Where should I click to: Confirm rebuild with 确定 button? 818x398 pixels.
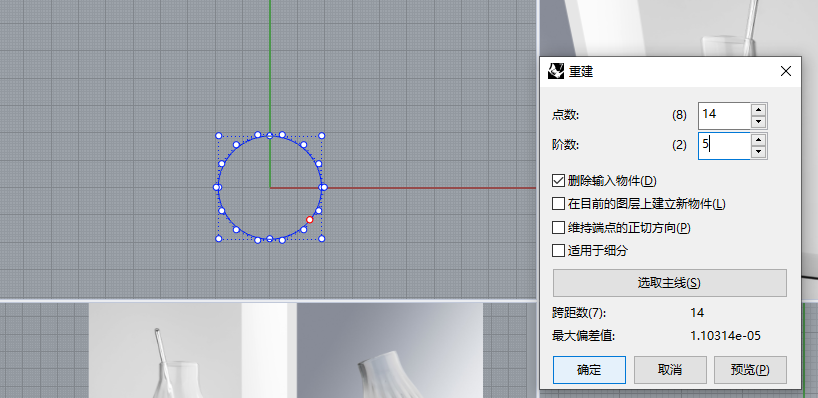(x=589, y=370)
